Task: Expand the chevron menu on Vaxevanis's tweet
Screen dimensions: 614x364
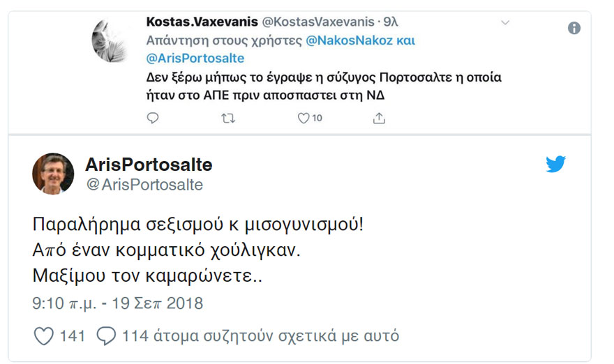Action: pyautogui.click(x=505, y=23)
